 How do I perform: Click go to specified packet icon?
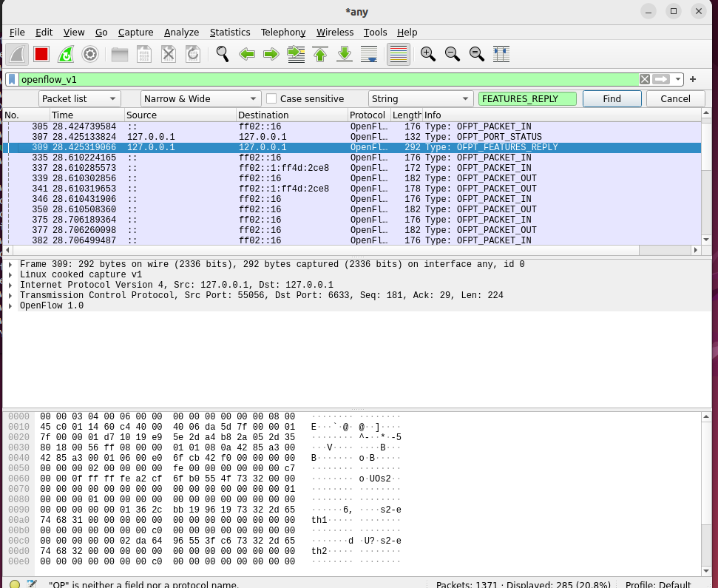tap(296, 55)
